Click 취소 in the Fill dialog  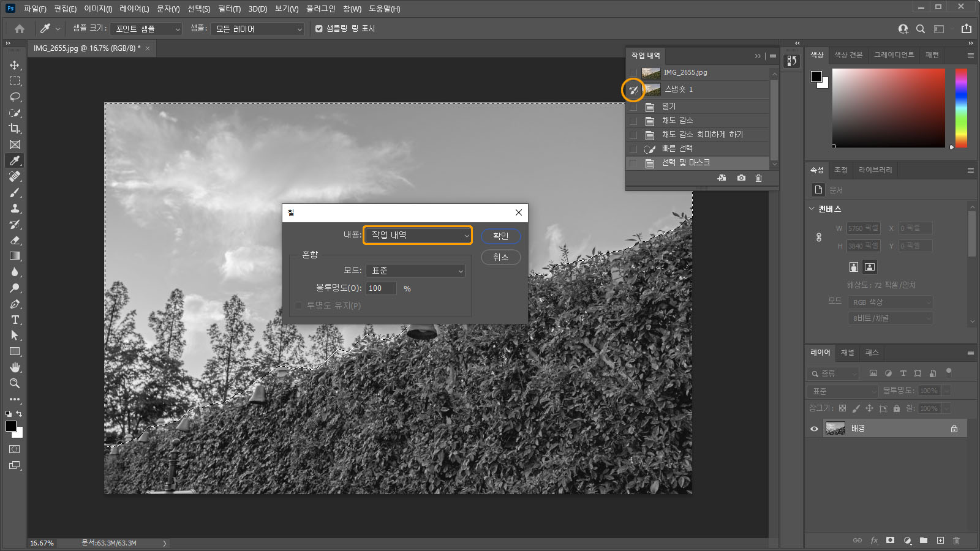500,257
